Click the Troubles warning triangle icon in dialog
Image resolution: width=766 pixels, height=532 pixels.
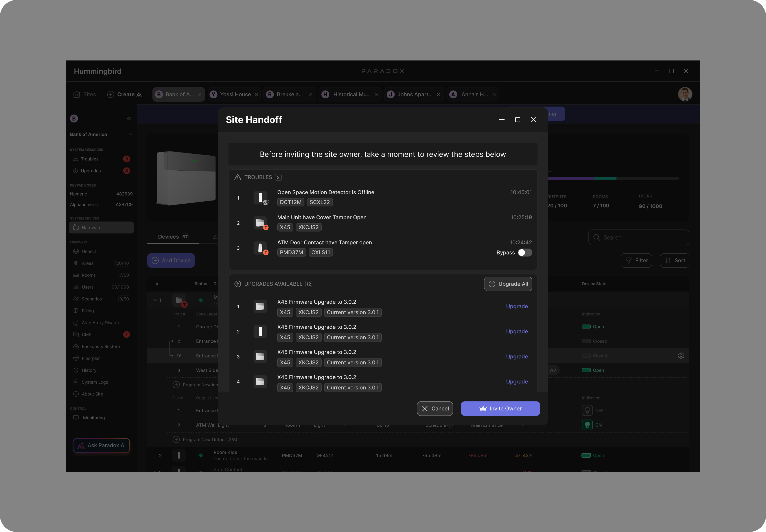pos(238,177)
